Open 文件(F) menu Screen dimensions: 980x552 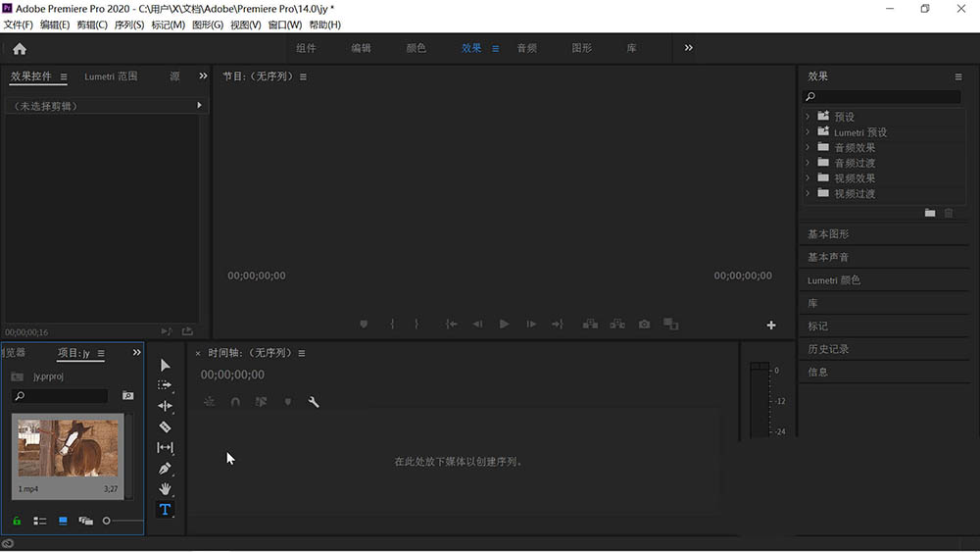(x=18, y=25)
